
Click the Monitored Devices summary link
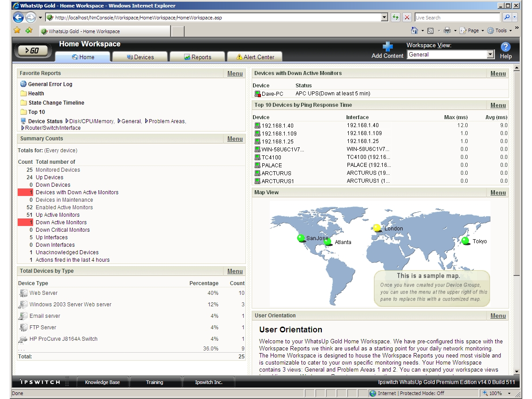[x=58, y=170]
